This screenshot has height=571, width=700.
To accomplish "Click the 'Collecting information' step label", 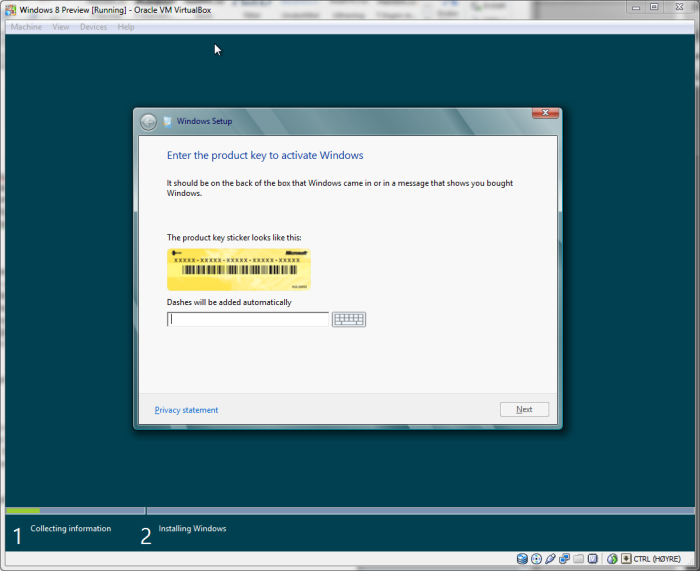I will 71,529.
